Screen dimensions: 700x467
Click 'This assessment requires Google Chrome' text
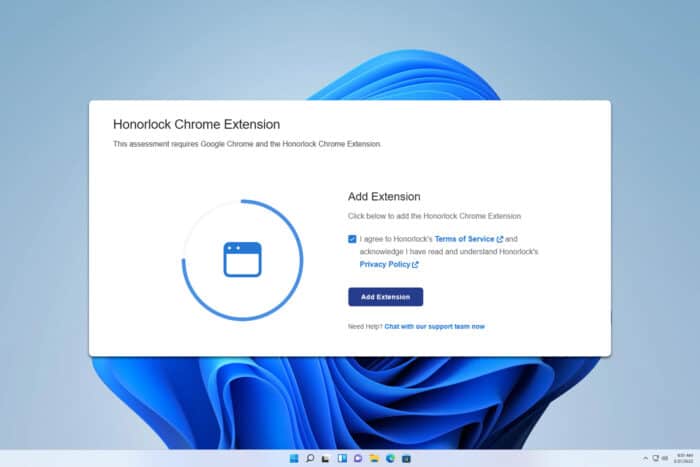click(x=183, y=144)
